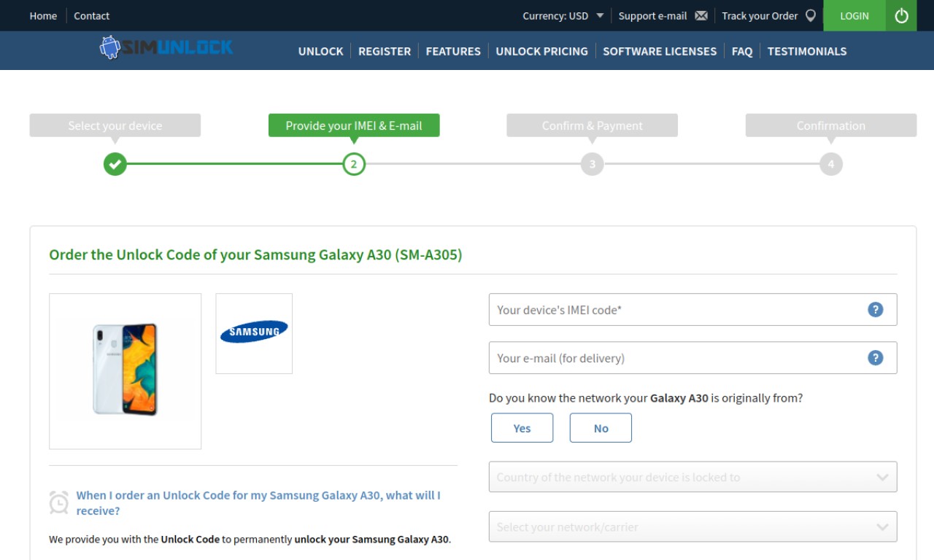This screenshot has height=560, width=934.
Task: Click the Confirm & Payment step label
Action: pos(593,125)
